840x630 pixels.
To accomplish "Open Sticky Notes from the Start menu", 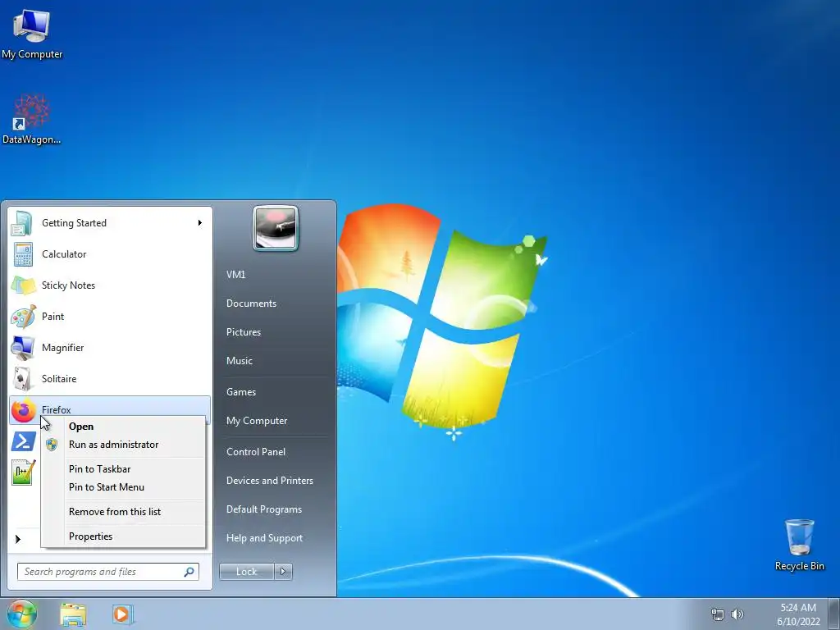I will pos(110,285).
